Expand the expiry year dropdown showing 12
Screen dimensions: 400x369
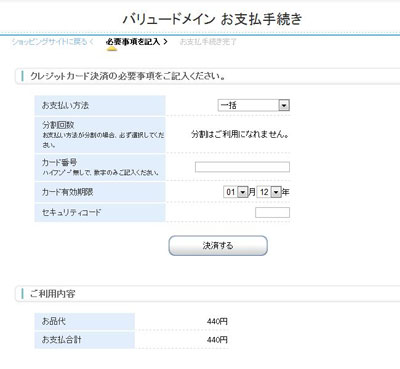[269, 192]
